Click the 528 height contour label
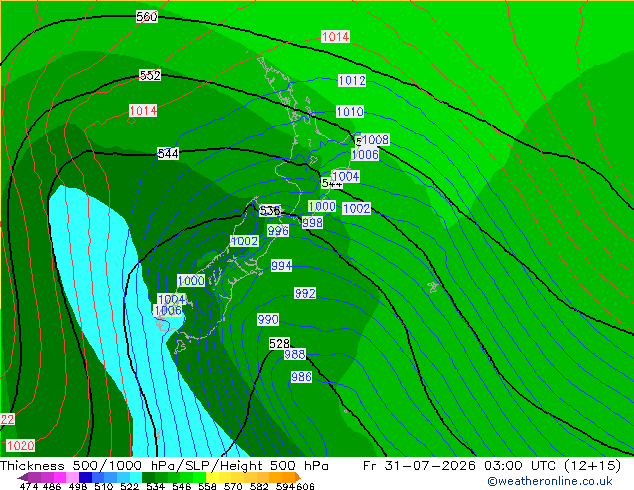Image resolution: width=634 pixels, height=490 pixels. pyautogui.click(x=279, y=344)
